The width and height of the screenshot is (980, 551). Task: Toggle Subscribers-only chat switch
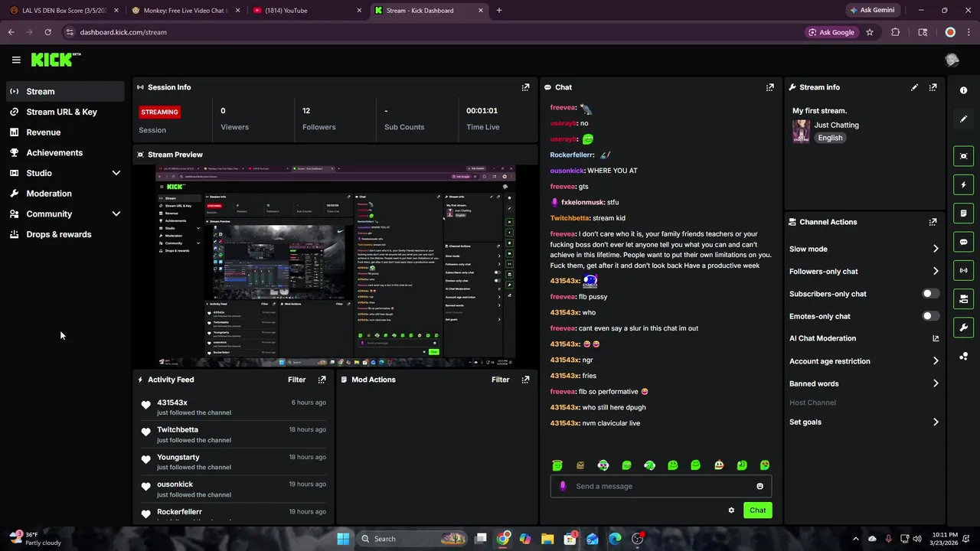(930, 294)
